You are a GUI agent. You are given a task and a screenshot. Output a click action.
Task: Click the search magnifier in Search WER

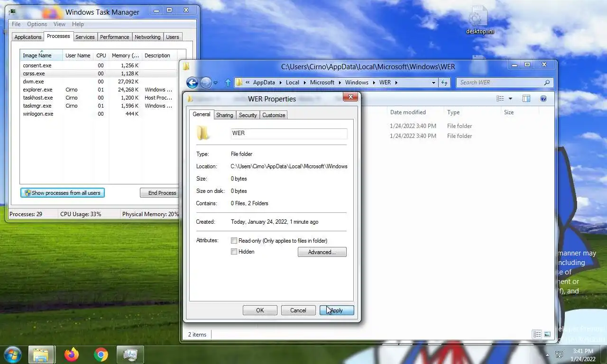(x=547, y=82)
